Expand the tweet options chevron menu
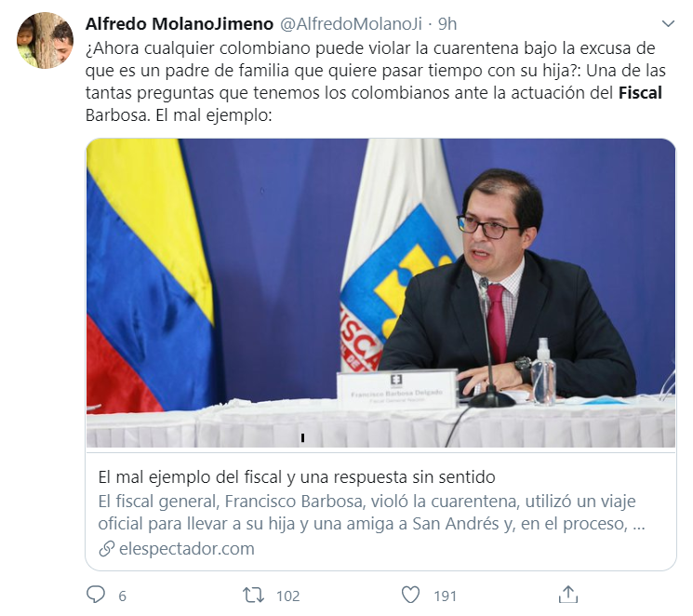 (x=668, y=23)
